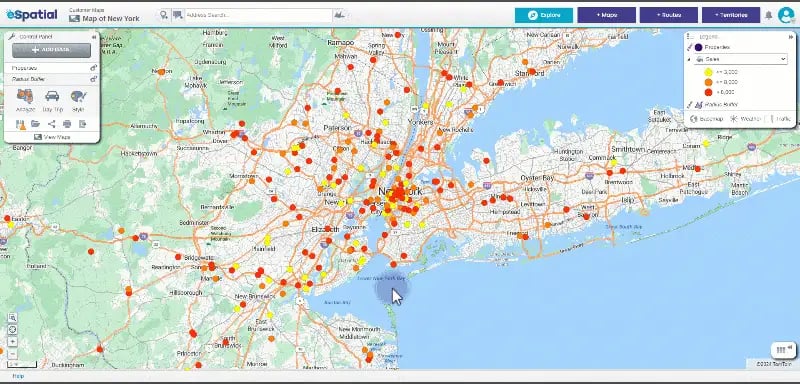
Task: Open the Territories menu button
Action: click(731, 15)
